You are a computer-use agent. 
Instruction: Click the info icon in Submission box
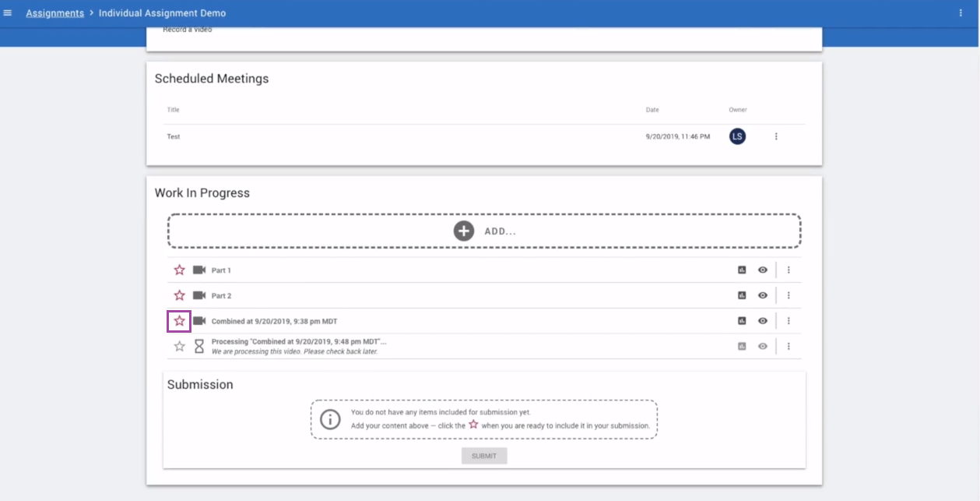[331, 419]
